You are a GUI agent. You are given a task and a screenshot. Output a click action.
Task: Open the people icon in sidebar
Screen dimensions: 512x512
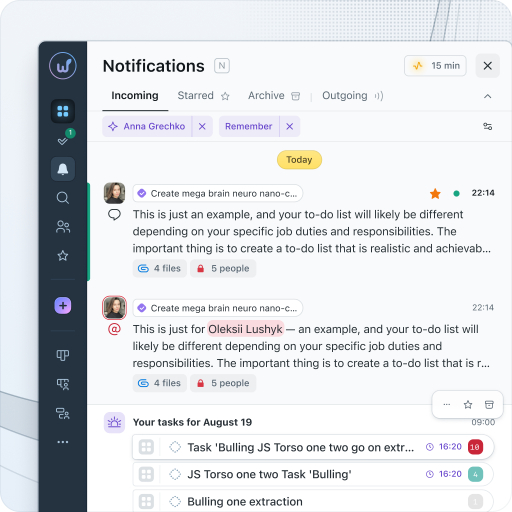coord(63,227)
